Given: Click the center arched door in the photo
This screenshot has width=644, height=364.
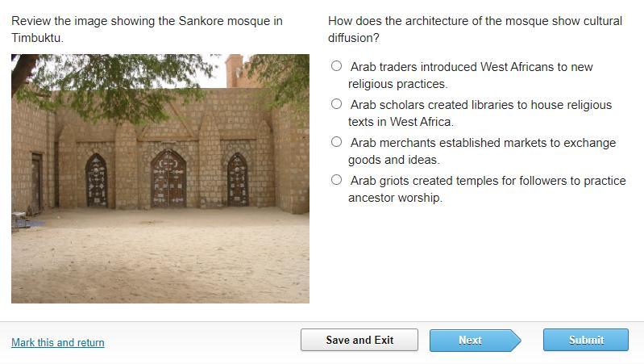Looking at the screenshot, I should (168, 178).
